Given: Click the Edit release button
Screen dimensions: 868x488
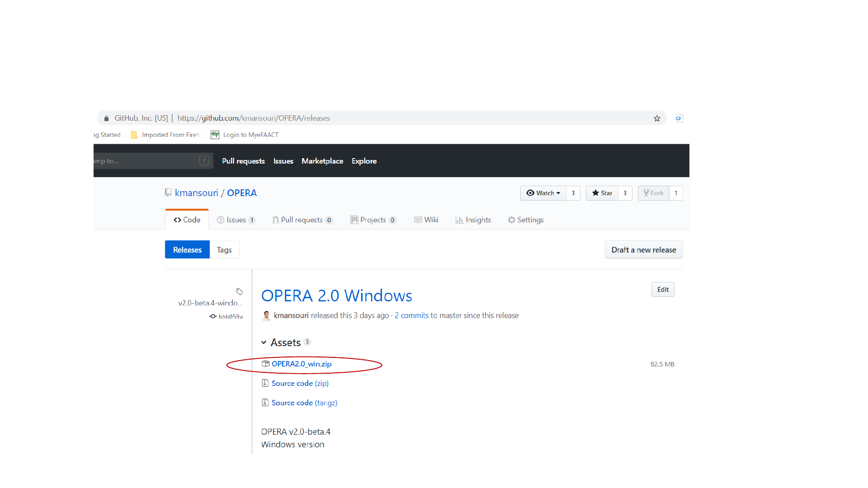Looking at the screenshot, I should pos(663,290).
